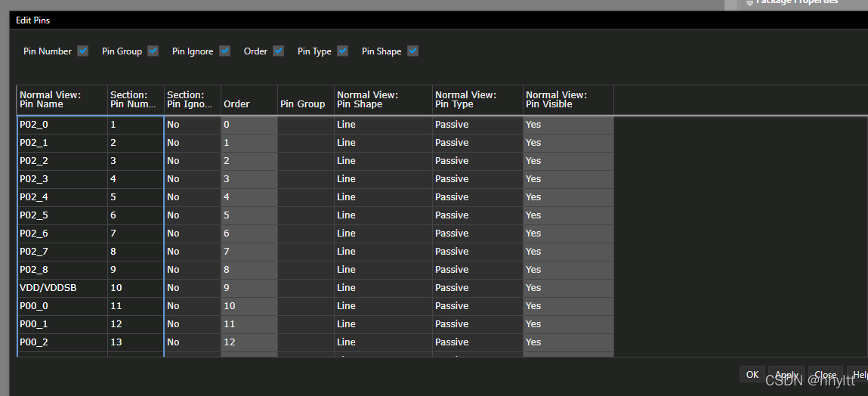Toggle the Order column checkbox

[279, 51]
